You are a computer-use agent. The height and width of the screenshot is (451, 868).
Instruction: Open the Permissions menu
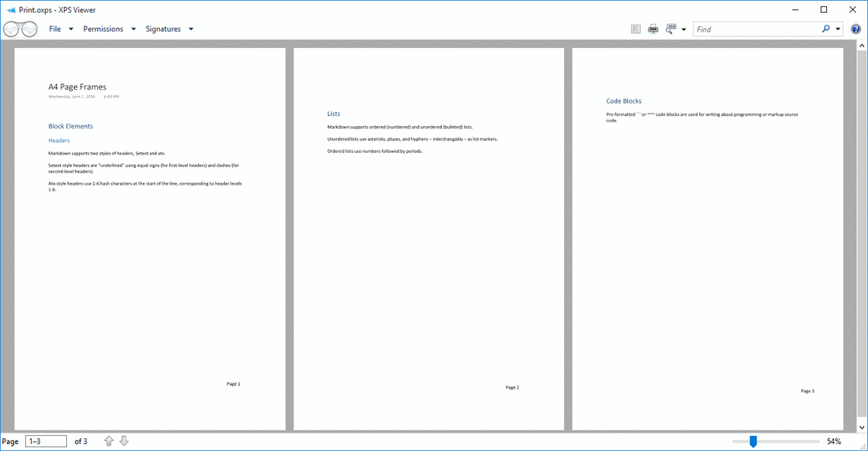(103, 28)
